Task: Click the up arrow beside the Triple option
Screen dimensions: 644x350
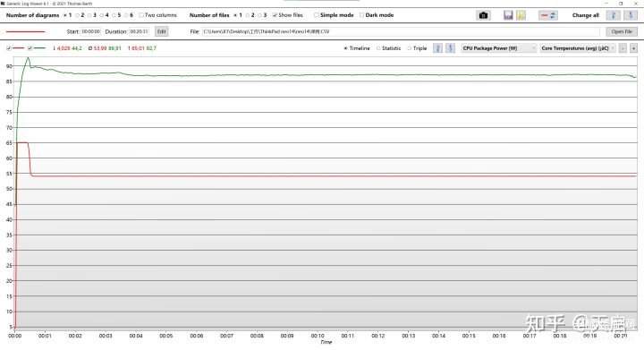Action: point(437,48)
